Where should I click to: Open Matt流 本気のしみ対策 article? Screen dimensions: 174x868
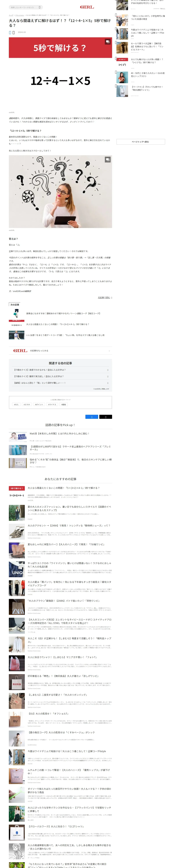pyautogui.click(x=59, y=434)
